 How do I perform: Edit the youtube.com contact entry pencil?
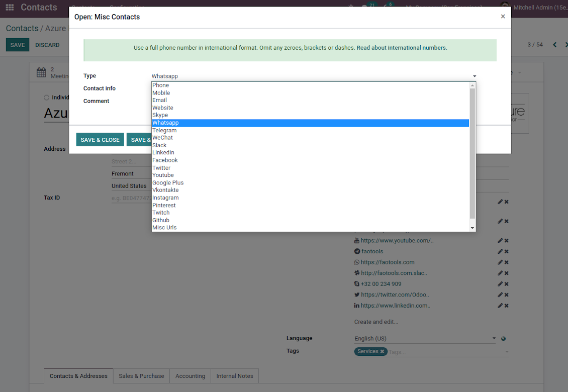pyautogui.click(x=500, y=241)
